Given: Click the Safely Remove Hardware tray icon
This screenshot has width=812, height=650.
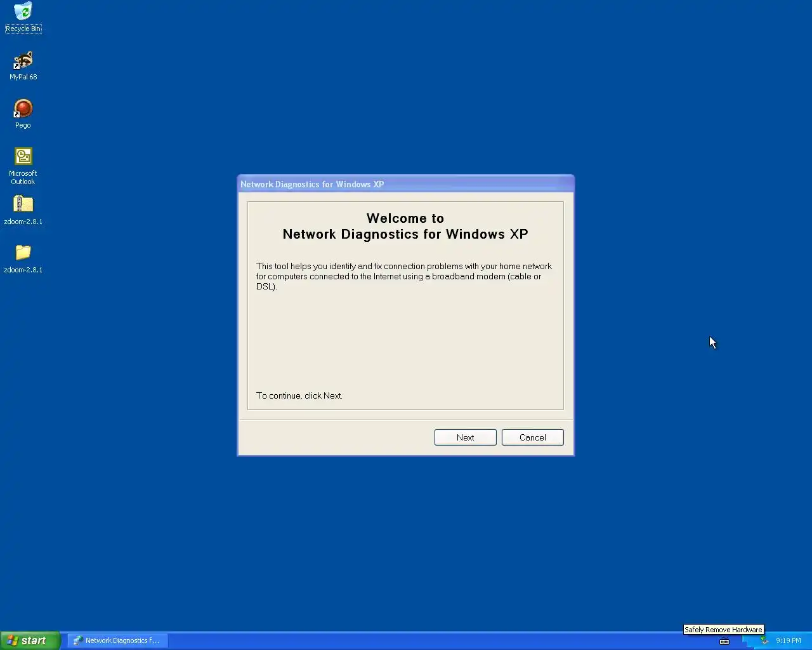Looking at the screenshot, I should (x=764, y=640).
